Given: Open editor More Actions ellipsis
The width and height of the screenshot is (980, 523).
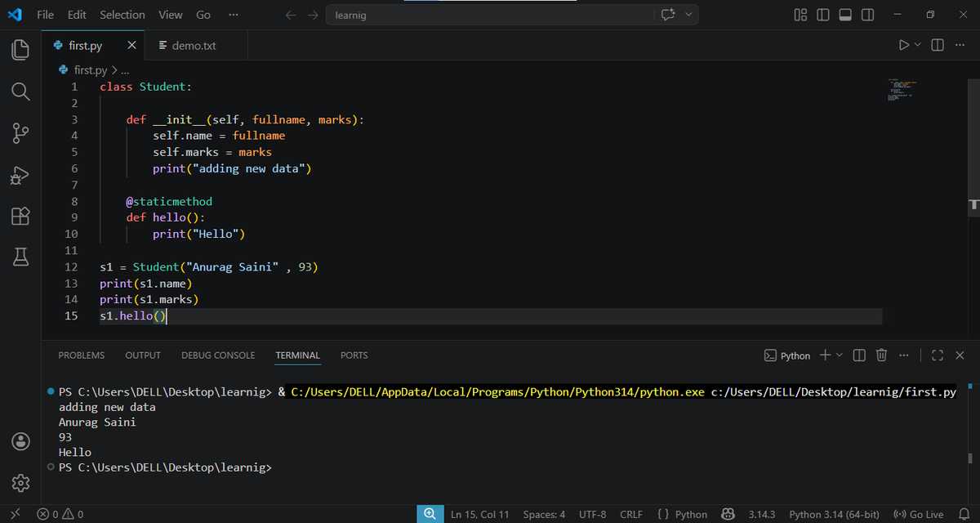Looking at the screenshot, I should 959,45.
